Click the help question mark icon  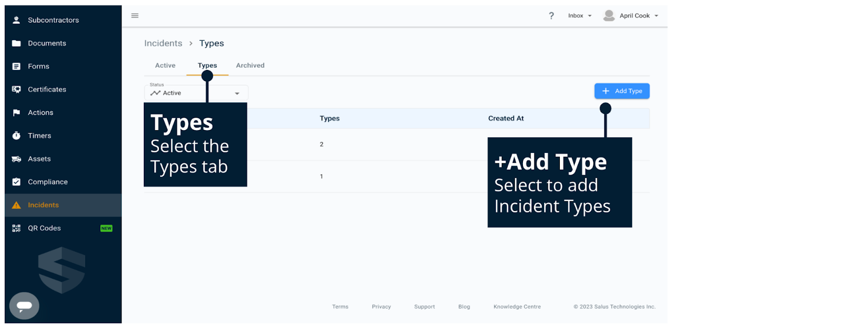point(551,16)
